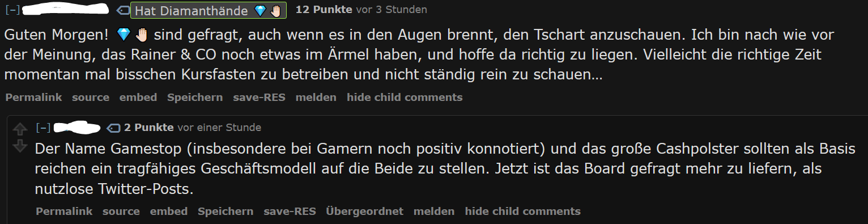This screenshot has width=868, height=224.
Task: Report the reply comment via melden
Action: click(x=434, y=212)
